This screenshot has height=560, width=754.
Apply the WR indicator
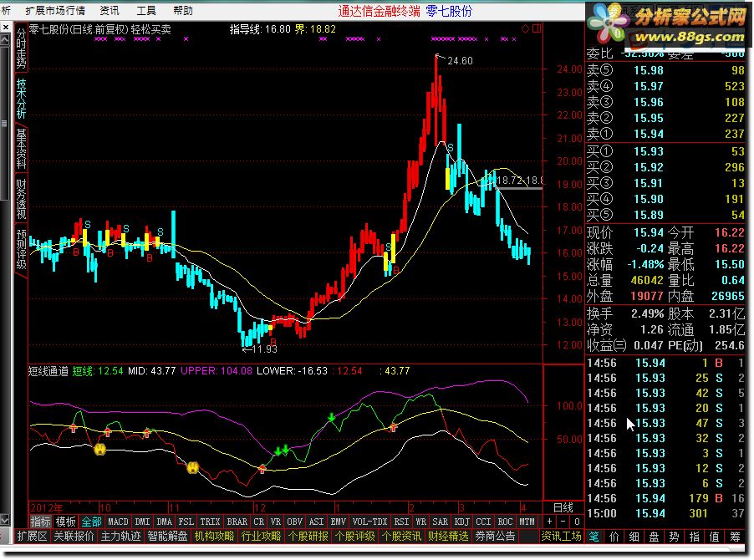point(420,522)
